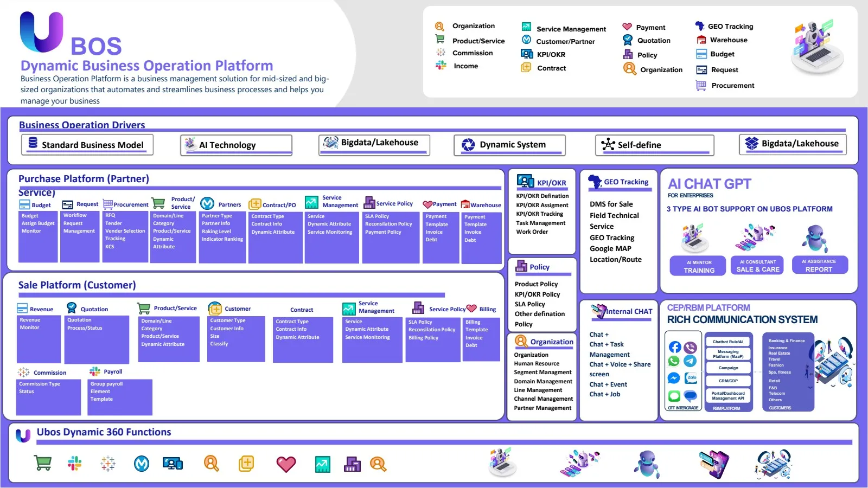Click the Quotation ribbon icon in the Sale Platform
The height and width of the screenshot is (488, 868).
tap(72, 308)
